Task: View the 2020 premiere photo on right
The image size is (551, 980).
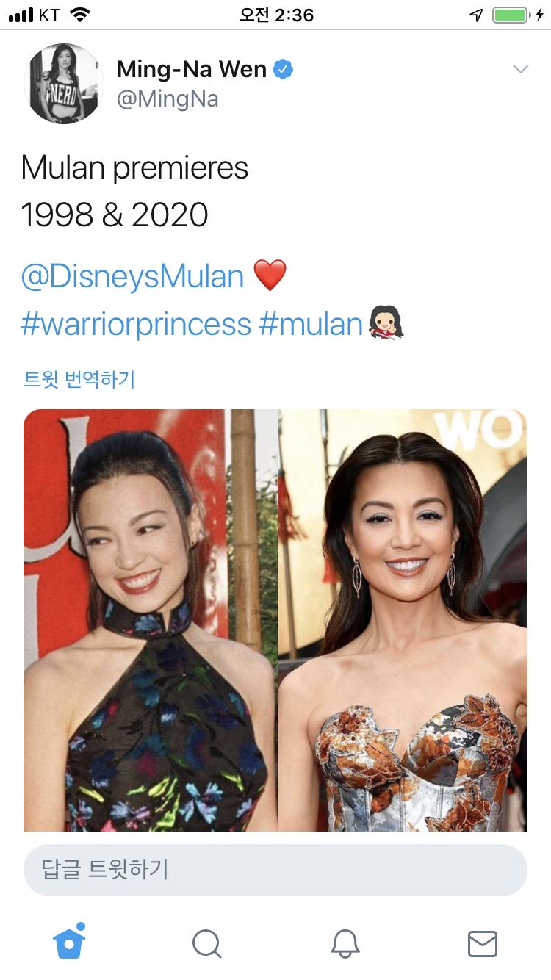Action: click(403, 621)
